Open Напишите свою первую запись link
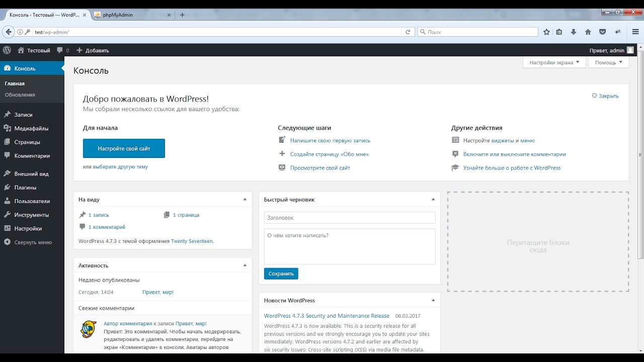 click(x=330, y=140)
